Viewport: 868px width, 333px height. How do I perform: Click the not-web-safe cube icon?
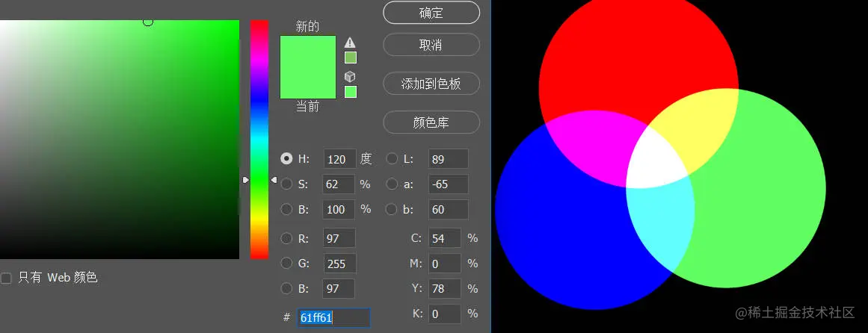click(x=350, y=77)
